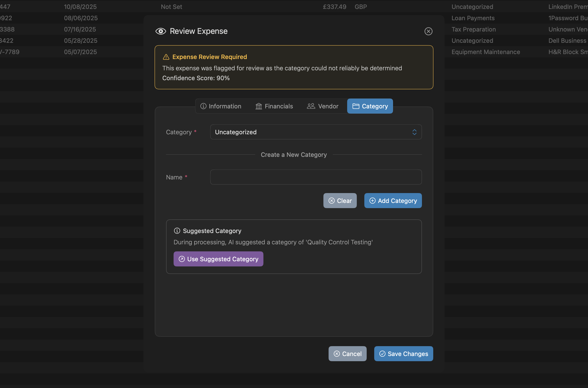The height and width of the screenshot is (388, 588).
Task: Click the bank icon on Financials tab
Action: coord(258,106)
